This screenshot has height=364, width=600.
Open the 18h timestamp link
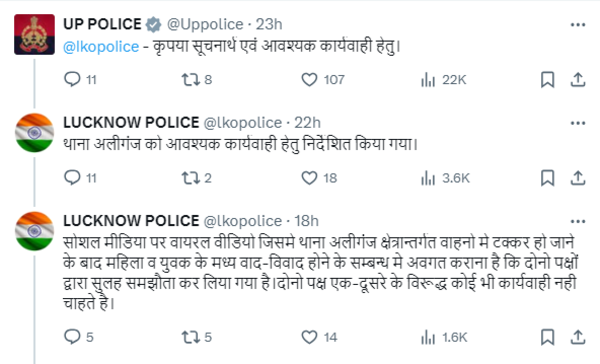[306, 221]
